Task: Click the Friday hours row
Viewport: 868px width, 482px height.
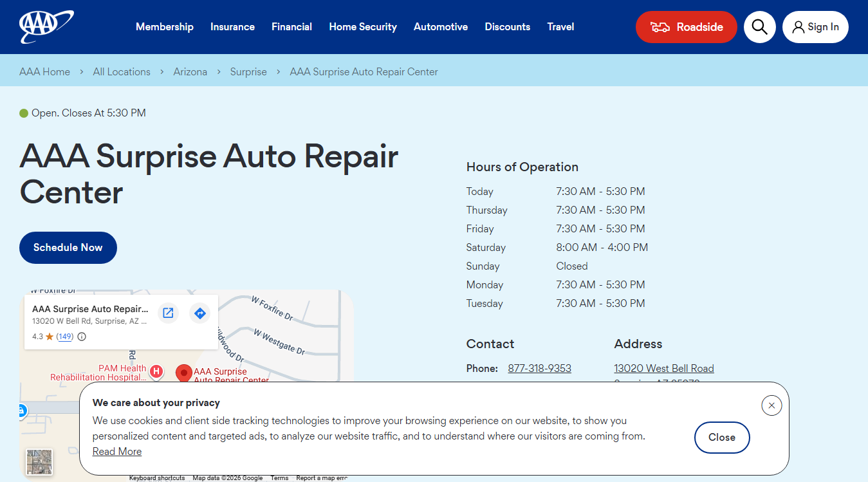Action: 556,229
